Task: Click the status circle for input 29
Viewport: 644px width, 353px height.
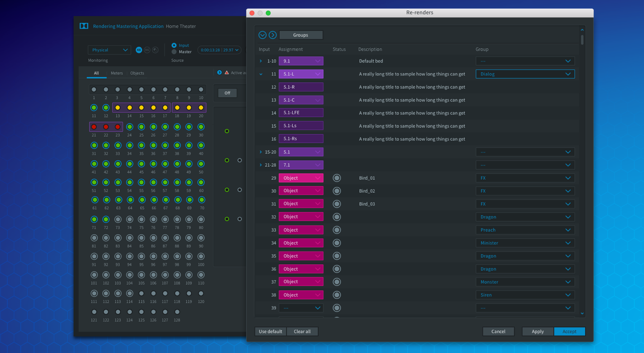Action: tap(337, 178)
